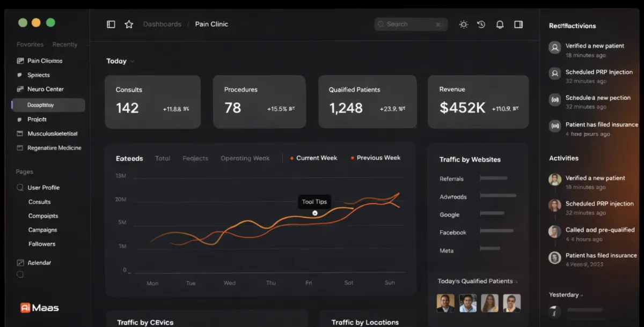Viewport: 644px width, 327px height.
Task: Open the Revenue $452K card
Action: 478,102
